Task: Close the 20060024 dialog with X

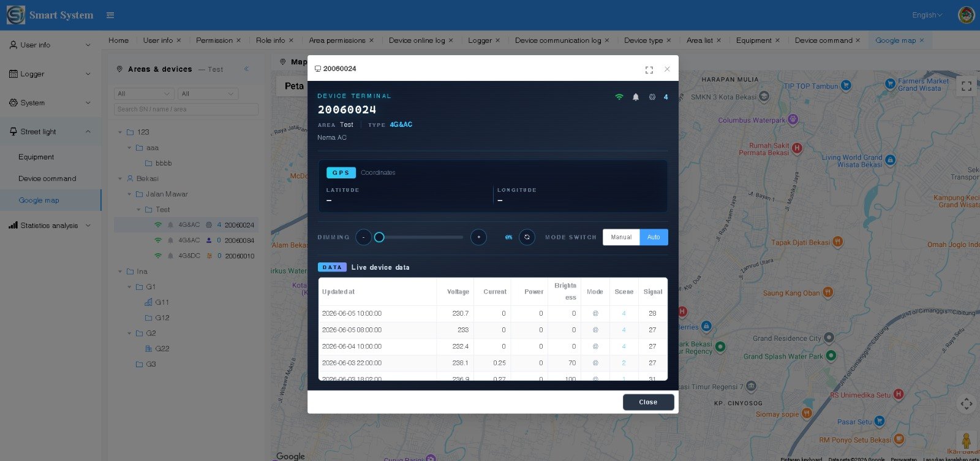Action: tap(667, 69)
